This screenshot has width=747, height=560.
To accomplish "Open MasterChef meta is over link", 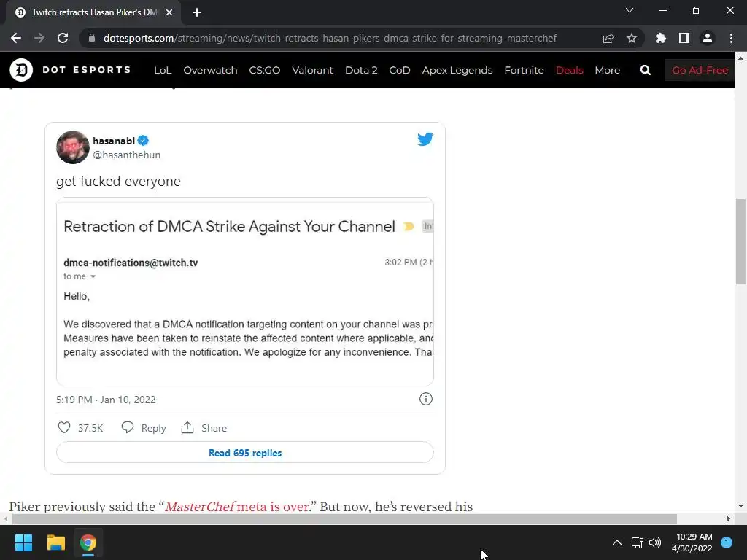I will tap(236, 507).
